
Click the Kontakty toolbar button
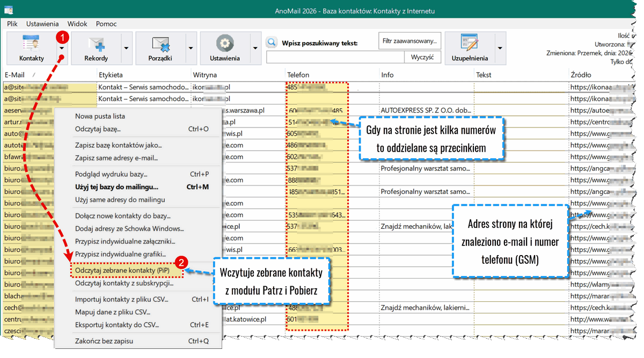pos(32,48)
